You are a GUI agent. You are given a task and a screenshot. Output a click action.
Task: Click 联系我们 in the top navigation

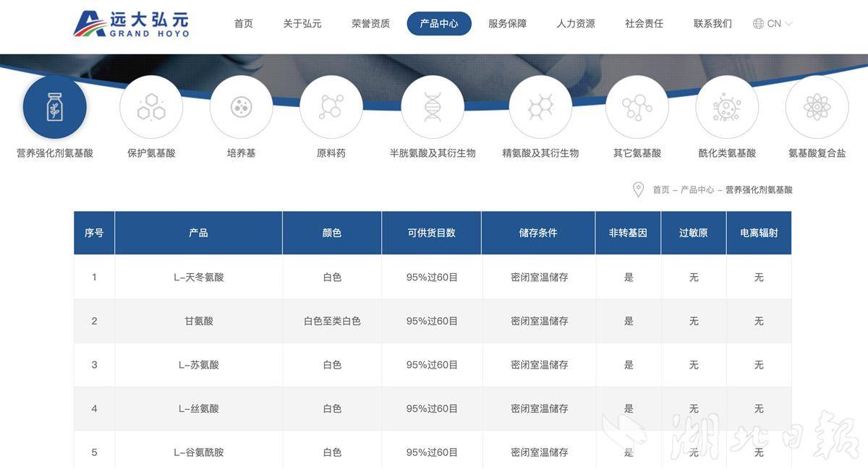click(712, 24)
